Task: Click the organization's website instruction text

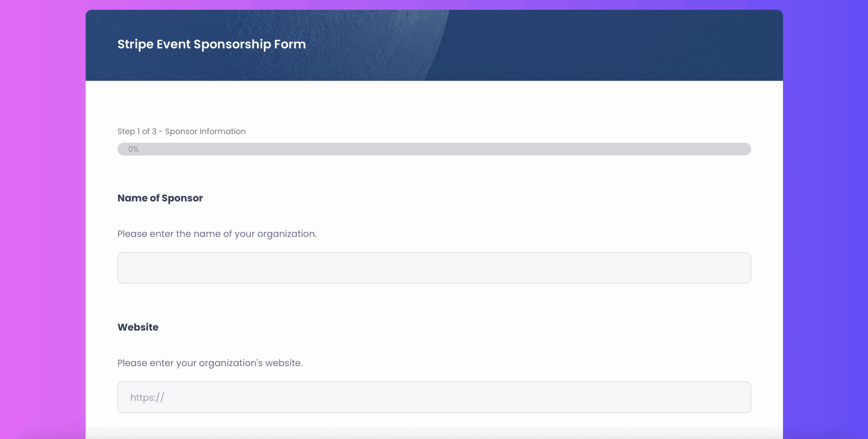Action: [210, 363]
